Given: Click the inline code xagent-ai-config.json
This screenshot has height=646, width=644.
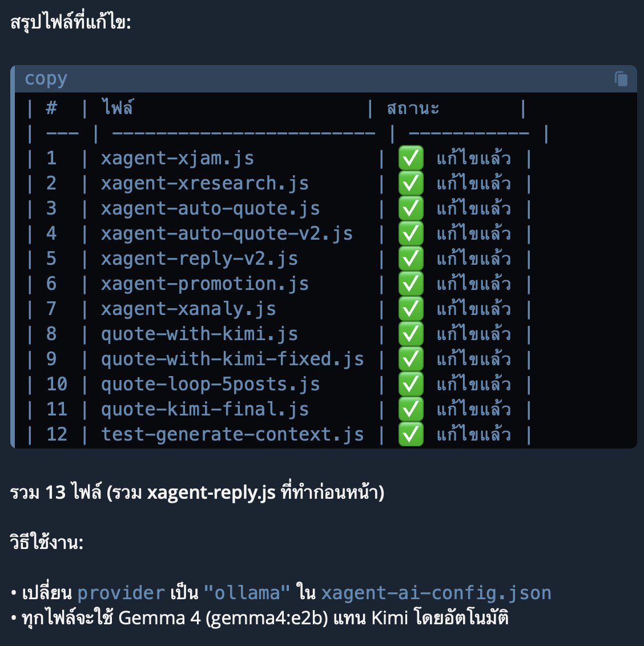Looking at the screenshot, I should tap(436, 593).
